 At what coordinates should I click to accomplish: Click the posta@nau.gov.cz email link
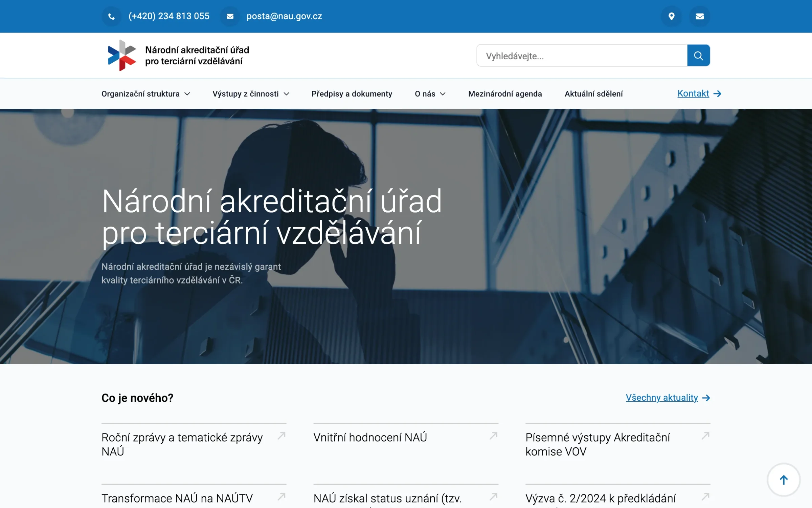pyautogui.click(x=284, y=16)
